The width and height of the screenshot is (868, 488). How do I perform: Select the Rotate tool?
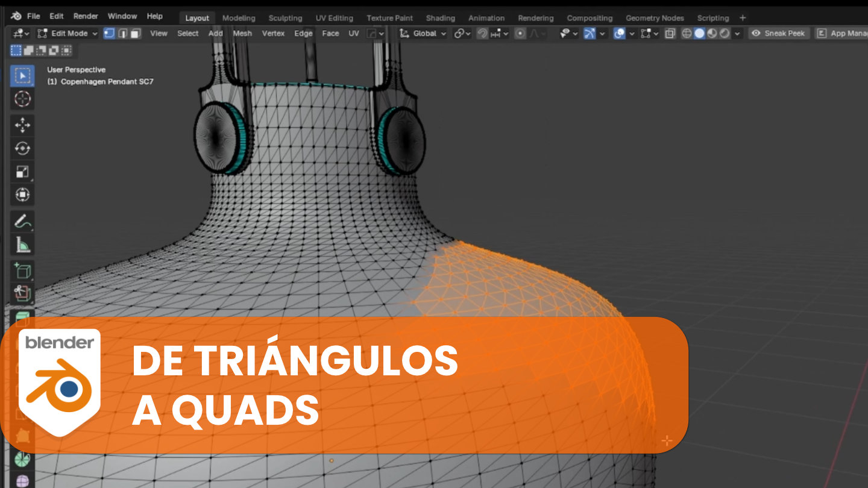pyautogui.click(x=22, y=148)
